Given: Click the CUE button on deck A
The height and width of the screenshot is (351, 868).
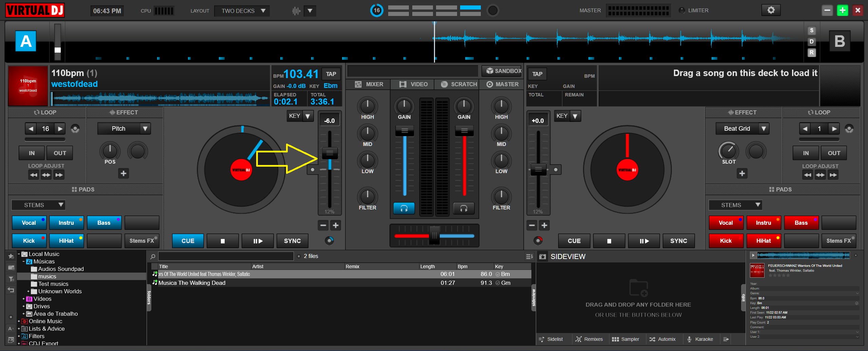Looking at the screenshot, I should pyautogui.click(x=188, y=241).
